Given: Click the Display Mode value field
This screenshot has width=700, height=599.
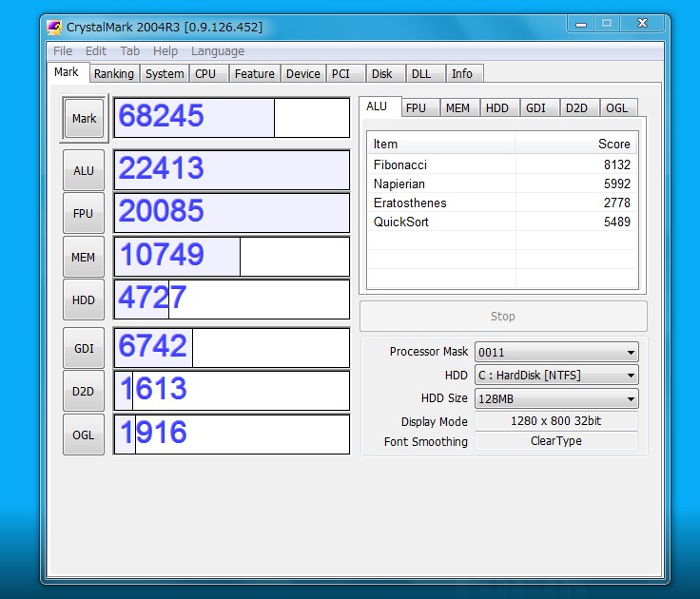Looking at the screenshot, I should (x=556, y=421).
